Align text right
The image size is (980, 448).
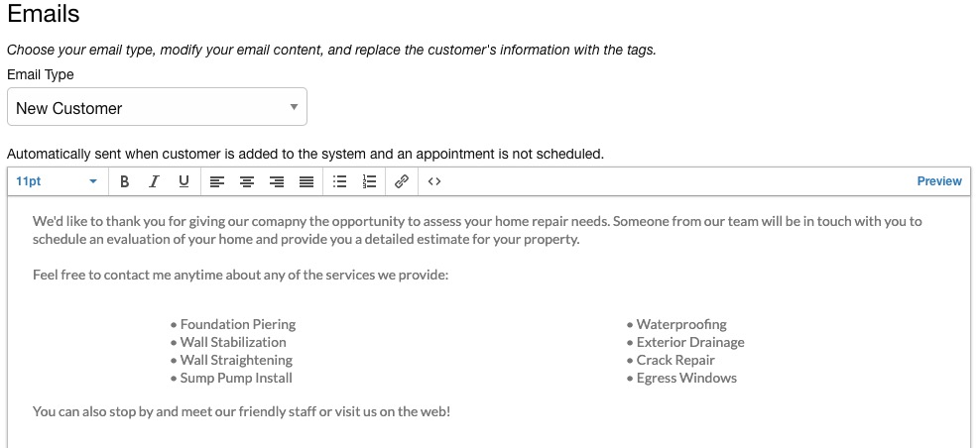point(277,181)
